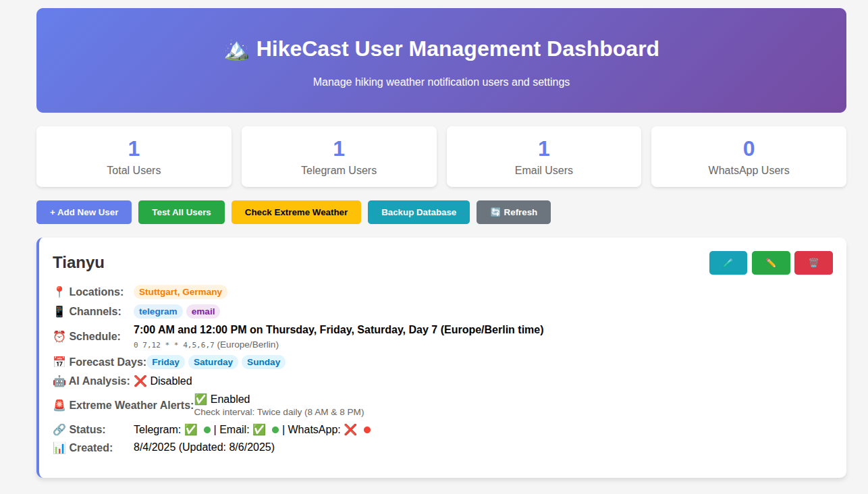This screenshot has width=868, height=494.
Task: Select the Telegram Users stat card
Action: (339, 157)
